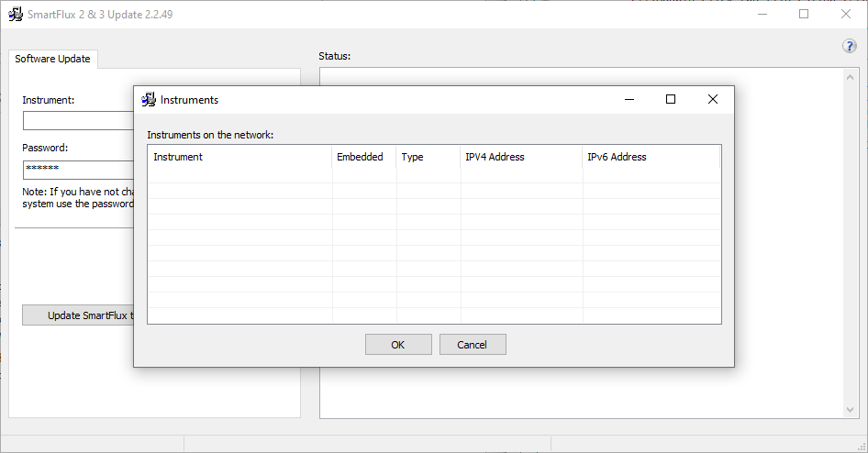Close the SmartFlux Update main window
This screenshot has height=453, width=868.
tap(846, 14)
